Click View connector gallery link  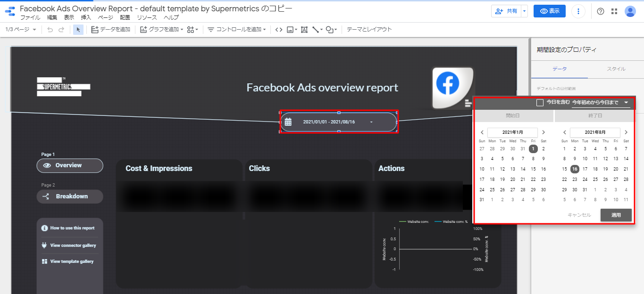[x=68, y=245]
